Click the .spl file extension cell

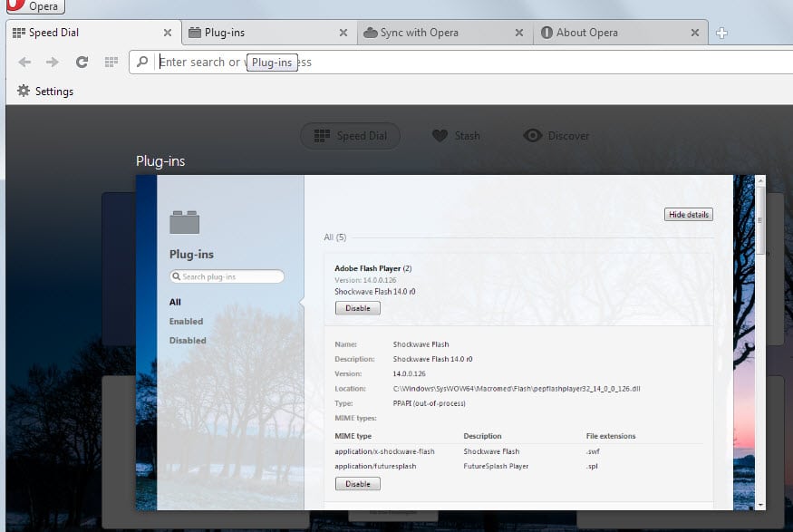(592, 466)
